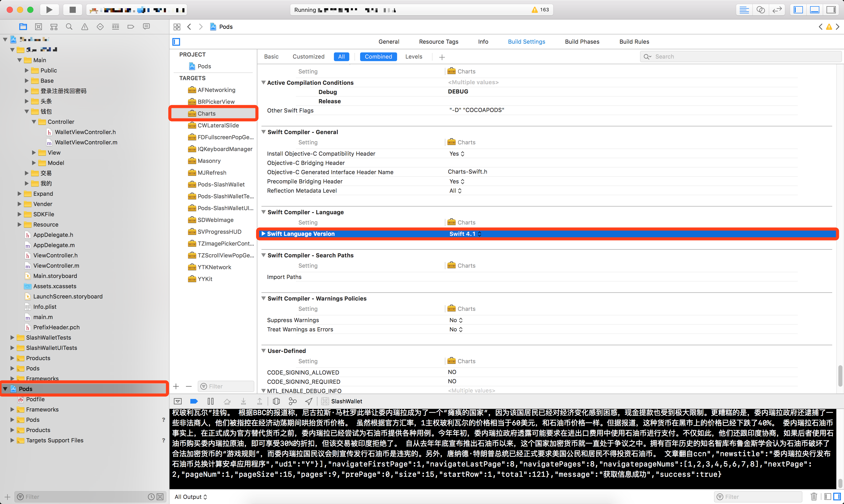This screenshot has width=844, height=504.
Task: Switch to the Resource Tags tab
Action: click(438, 41)
